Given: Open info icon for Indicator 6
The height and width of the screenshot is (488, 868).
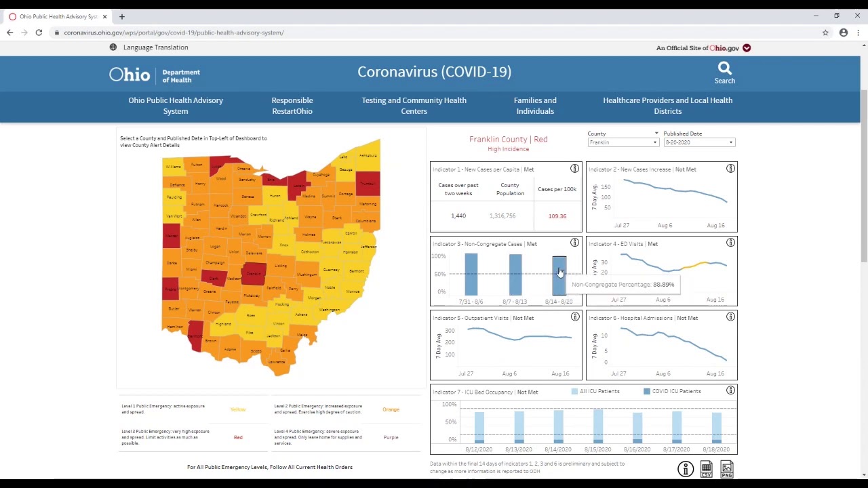Looking at the screenshot, I should pos(730,317).
